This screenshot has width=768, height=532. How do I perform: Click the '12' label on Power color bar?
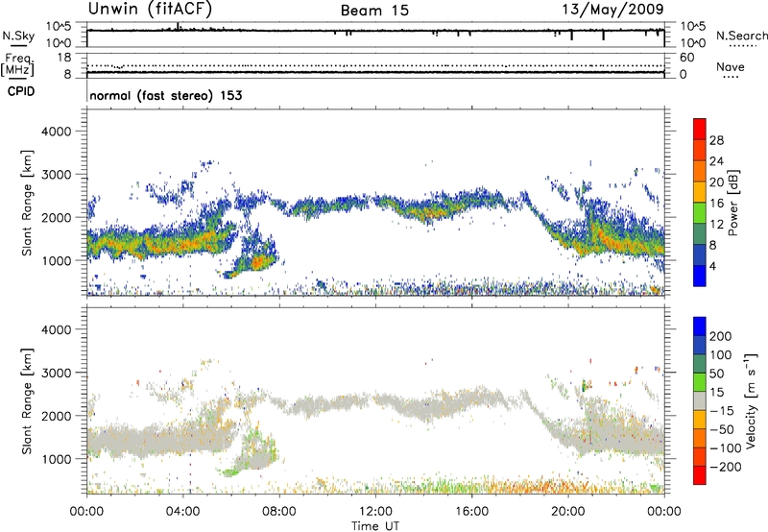[716, 224]
